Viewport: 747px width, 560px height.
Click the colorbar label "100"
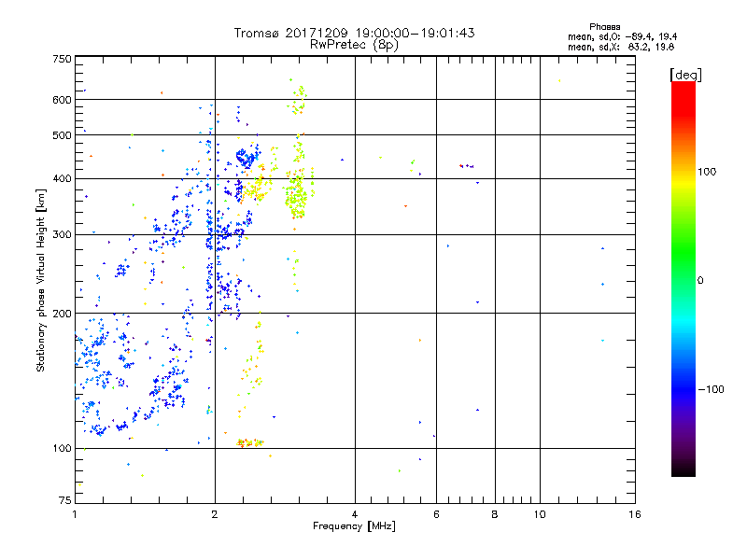[x=707, y=172]
